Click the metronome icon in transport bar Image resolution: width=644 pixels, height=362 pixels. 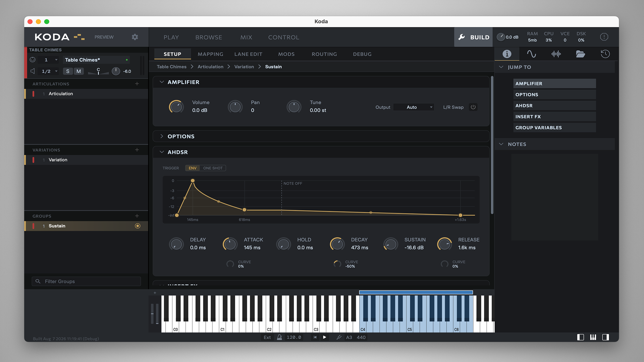coord(279,337)
